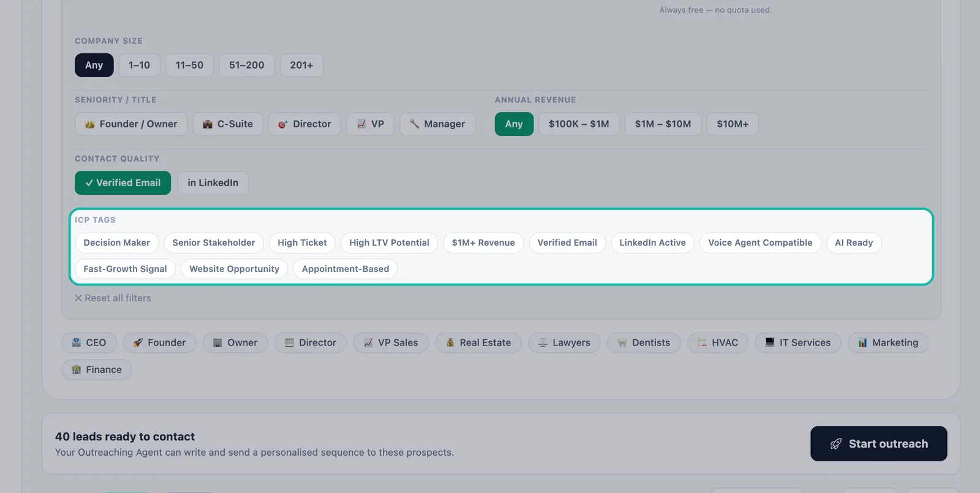
Task: Choose the 11–50 company size
Action: (x=189, y=65)
